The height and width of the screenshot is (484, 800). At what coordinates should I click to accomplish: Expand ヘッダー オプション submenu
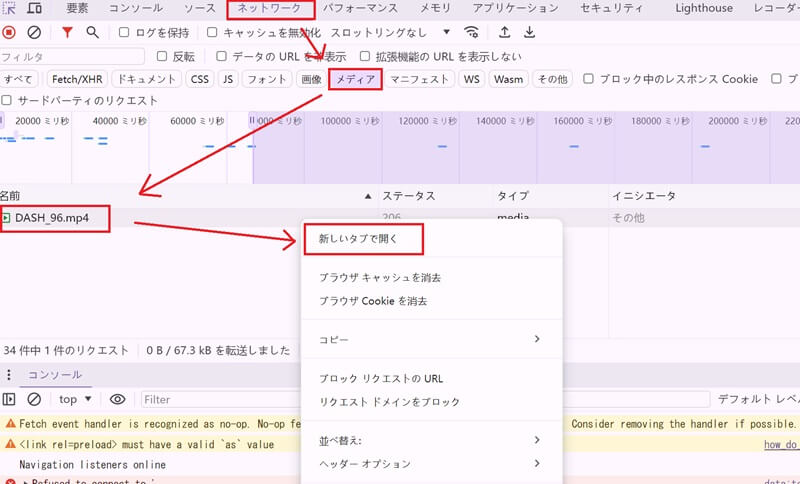[x=537, y=464]
